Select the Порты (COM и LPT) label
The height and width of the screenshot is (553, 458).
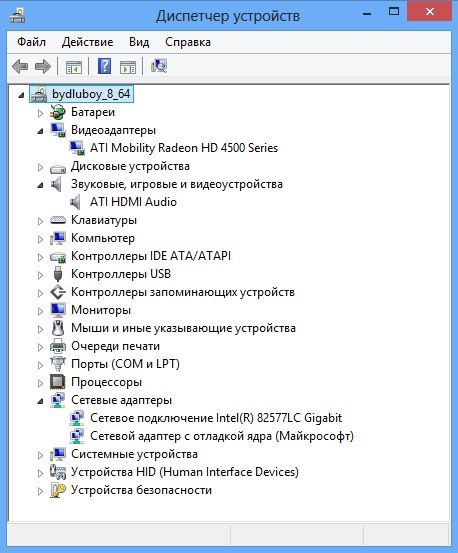(x=125, y=364)
